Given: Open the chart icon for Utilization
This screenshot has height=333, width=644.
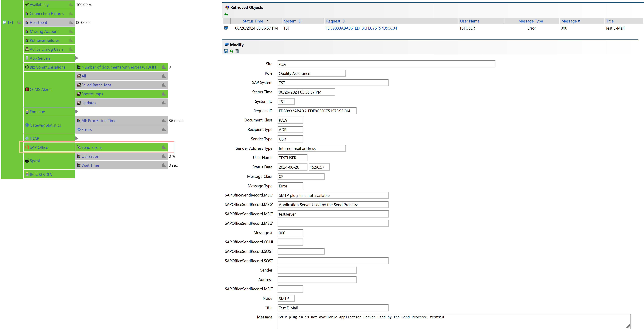Looking at the screenshot, I should 164,157.
